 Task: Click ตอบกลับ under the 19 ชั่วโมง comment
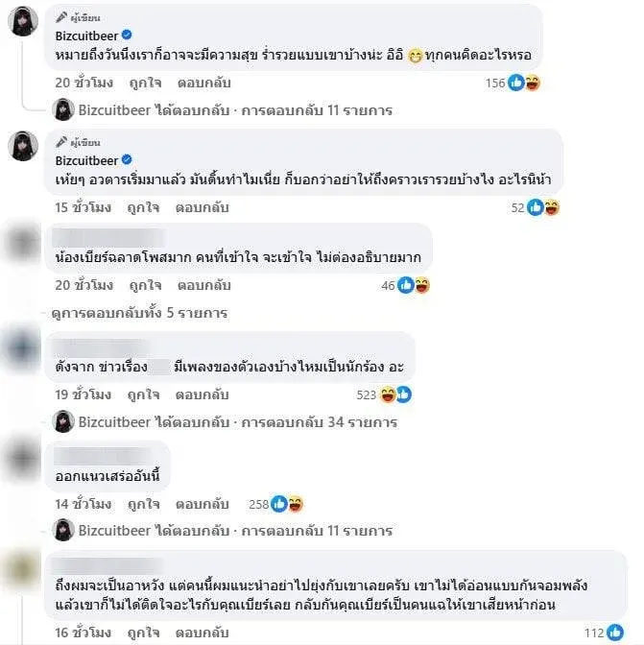click(202, 394)
